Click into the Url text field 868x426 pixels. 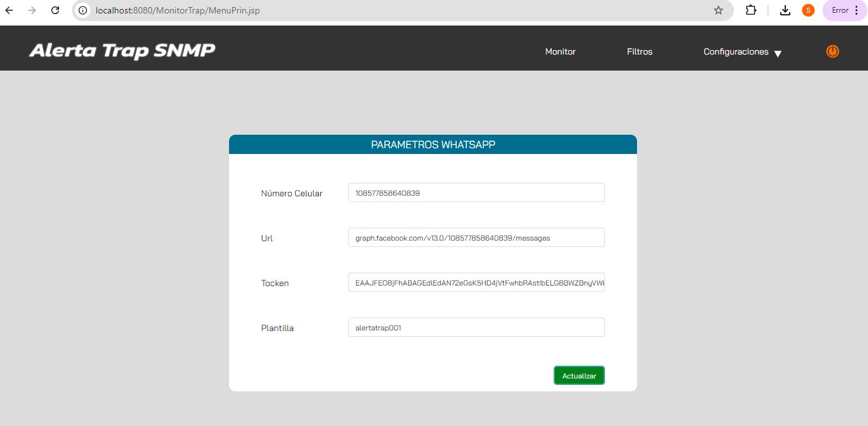[476, 237]
